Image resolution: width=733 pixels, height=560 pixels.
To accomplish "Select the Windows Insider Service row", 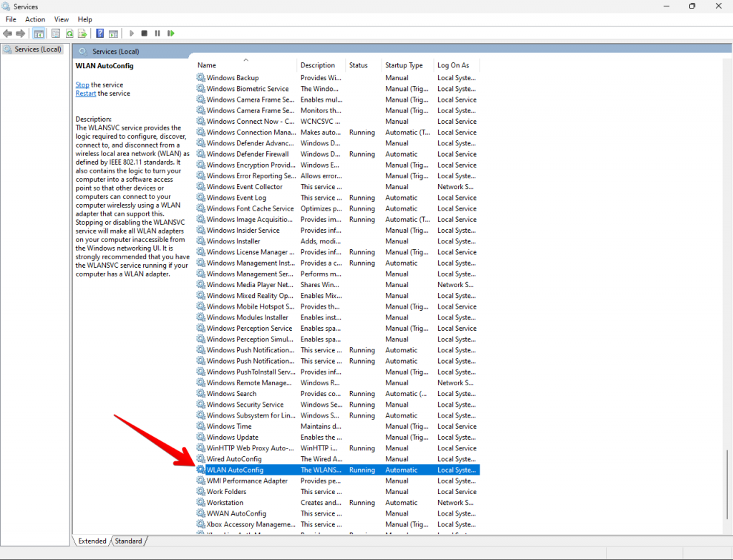I will (x=338, y=230).
